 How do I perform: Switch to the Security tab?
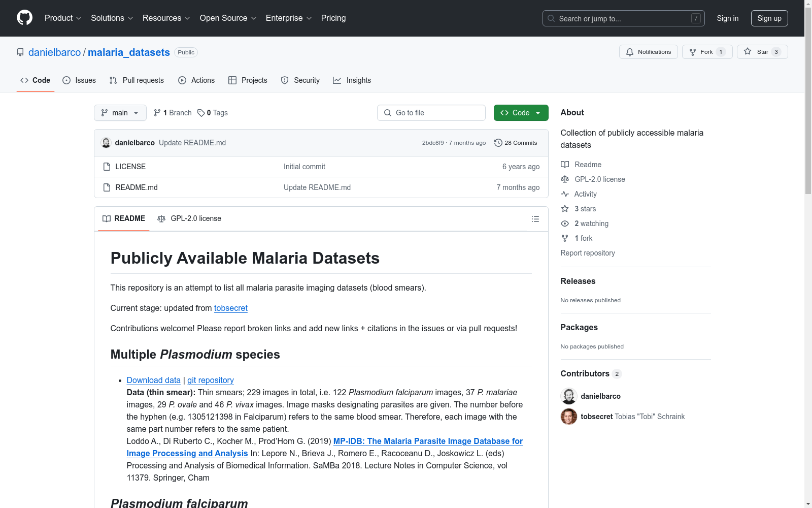pos(300,80)
